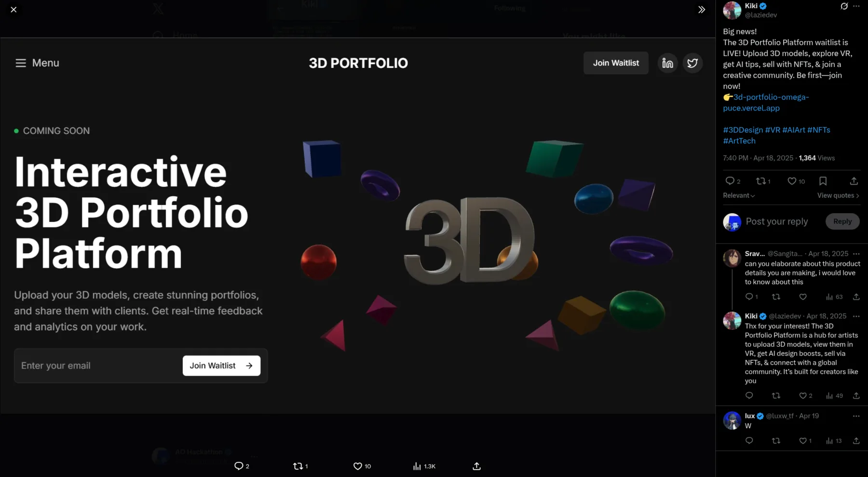This screenshot has height=477, width=868.
Task: Like the main post with the heart icon
Action: pos(792,181)
